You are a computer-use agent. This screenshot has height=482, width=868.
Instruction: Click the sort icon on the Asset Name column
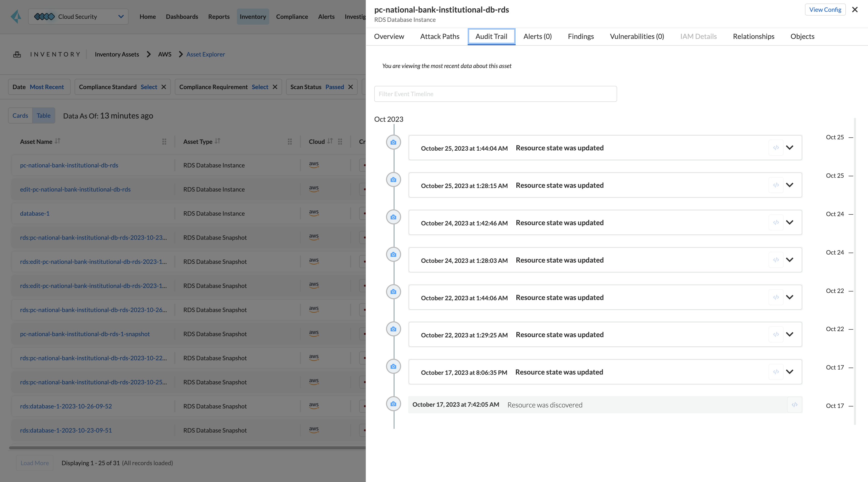(x=57, y=141)
